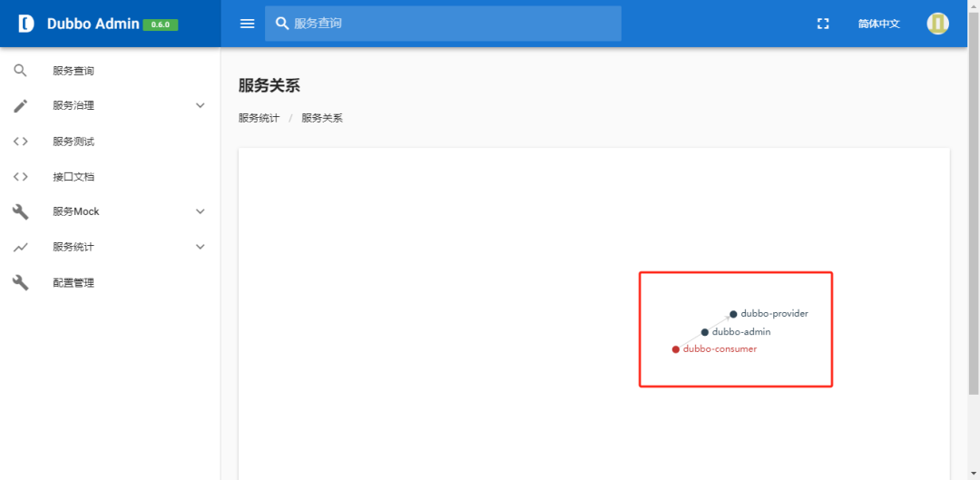Select the dubbo-admin node dot
The width and height of the screenshot is (980, 480).
(x=704, y=332)
